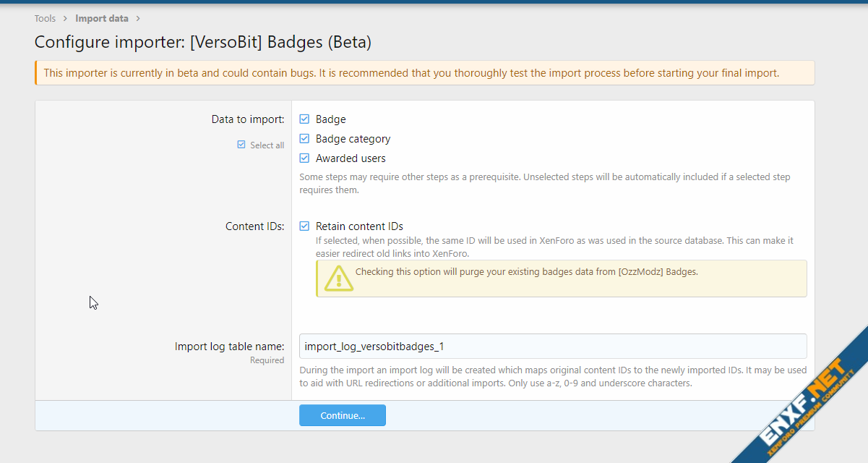
Task: Uncheck the Retain content IDs box
Action: (304, 226)
